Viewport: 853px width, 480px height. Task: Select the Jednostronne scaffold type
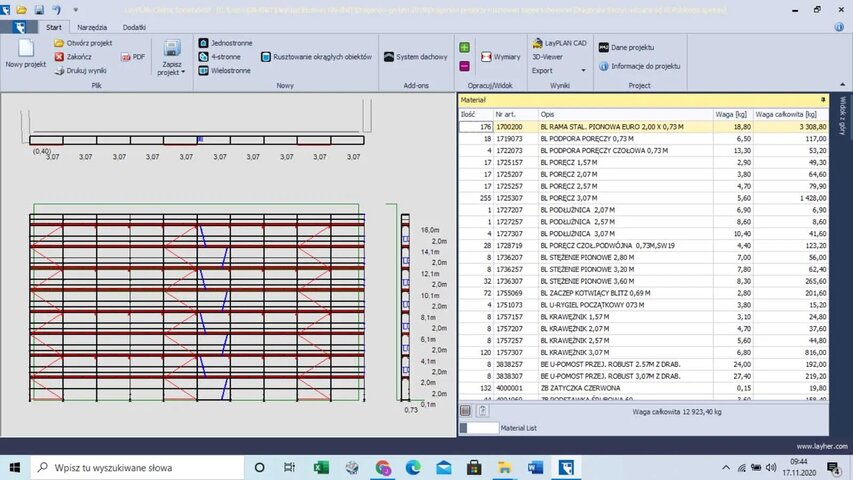point(226,44)
